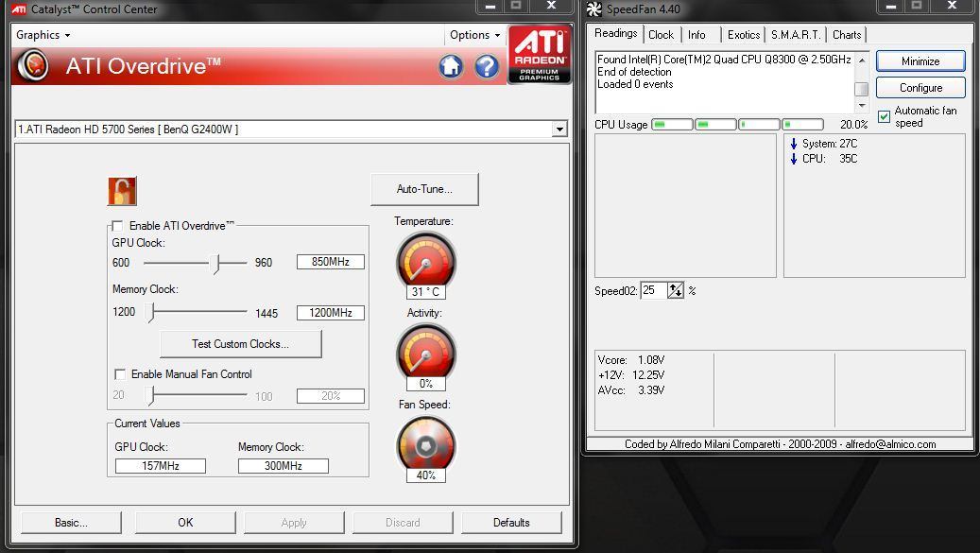Click the Catalyst Control Center title bar icon
Viewport: 980px width, 553px height.
(19, 9)
